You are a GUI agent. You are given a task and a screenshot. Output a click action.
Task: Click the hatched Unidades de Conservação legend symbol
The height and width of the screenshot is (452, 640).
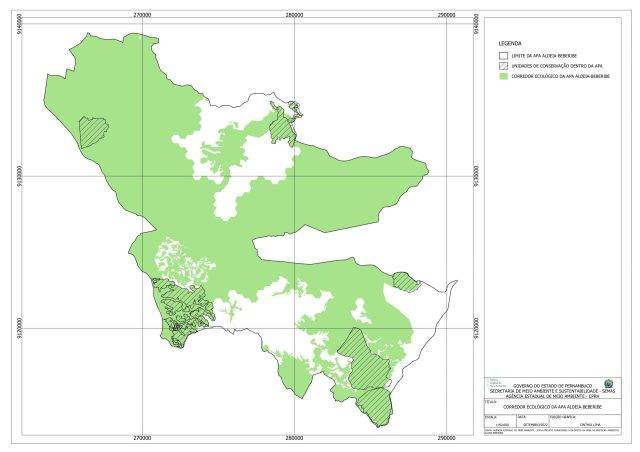(505, 66)
